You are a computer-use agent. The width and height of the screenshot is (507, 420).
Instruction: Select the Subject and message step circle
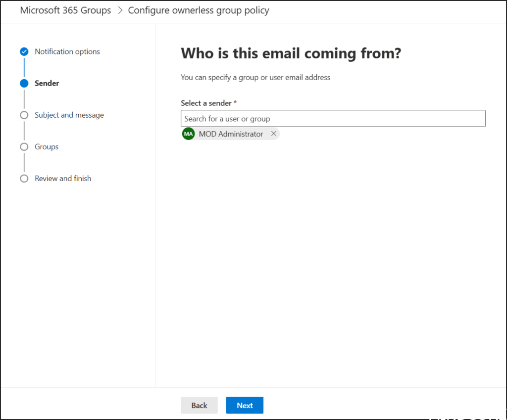24,115
